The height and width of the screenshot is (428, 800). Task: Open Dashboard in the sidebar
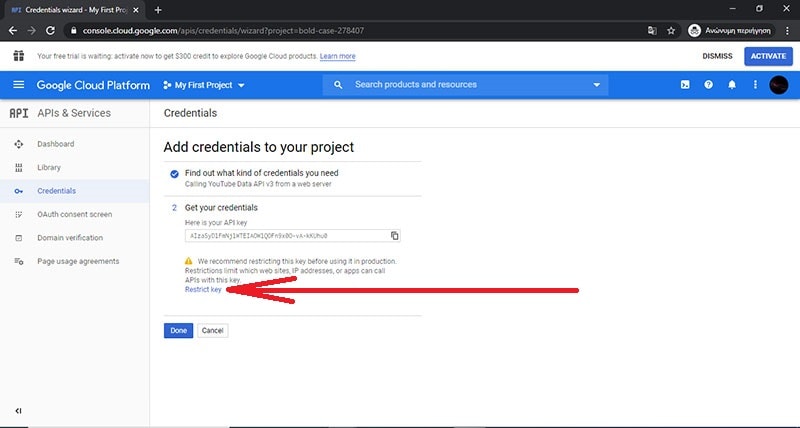point(55,144)
